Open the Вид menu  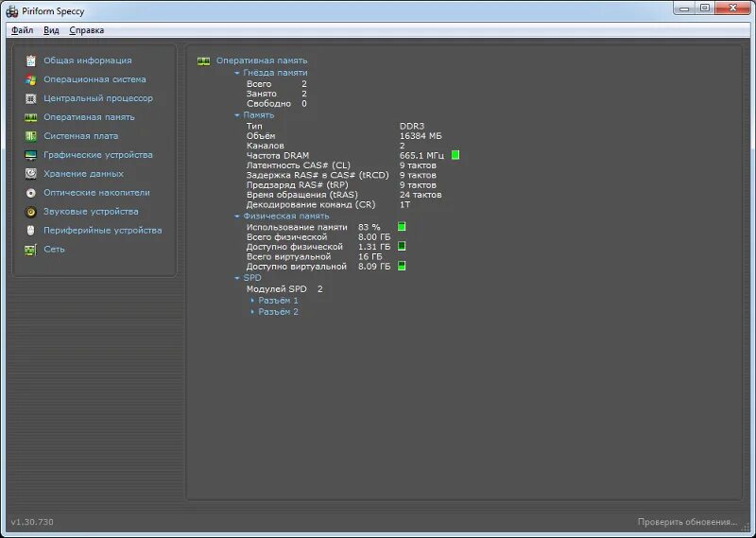click(51, 30)
